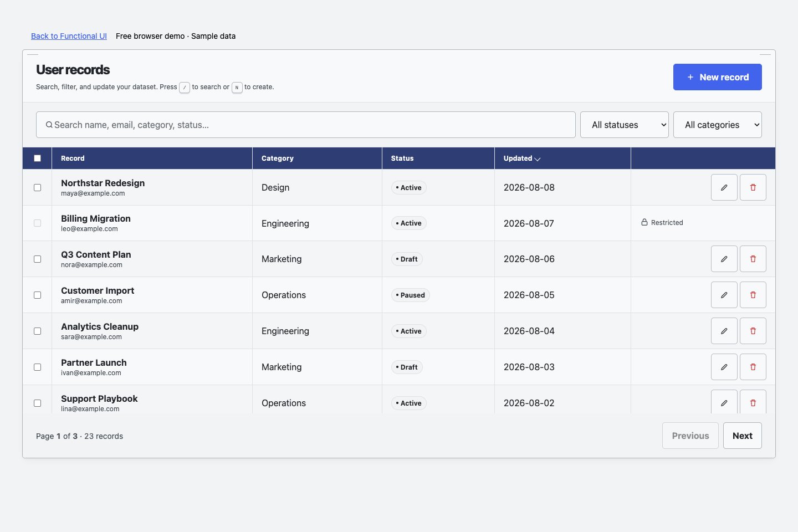798x532 pixels.
Task: Click the Draft badge for Q3 Content Plan
Action: [x=407, y=259]
